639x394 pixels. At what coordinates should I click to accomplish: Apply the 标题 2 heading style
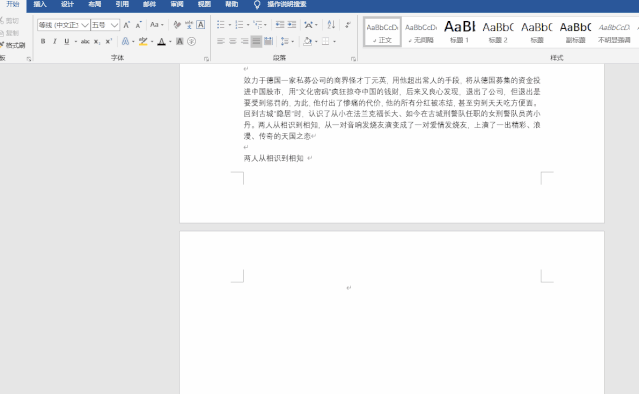coord(498,32)
